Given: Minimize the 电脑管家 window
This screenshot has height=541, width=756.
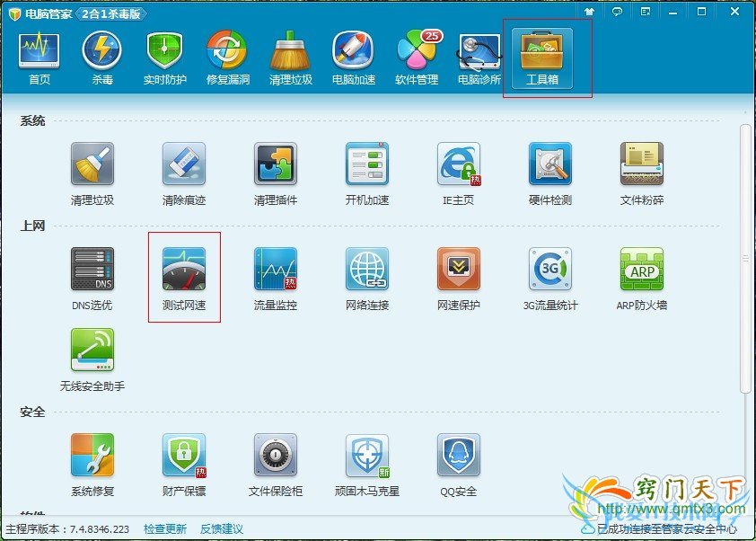Looking at the screenshot, I should pos(673,12).
